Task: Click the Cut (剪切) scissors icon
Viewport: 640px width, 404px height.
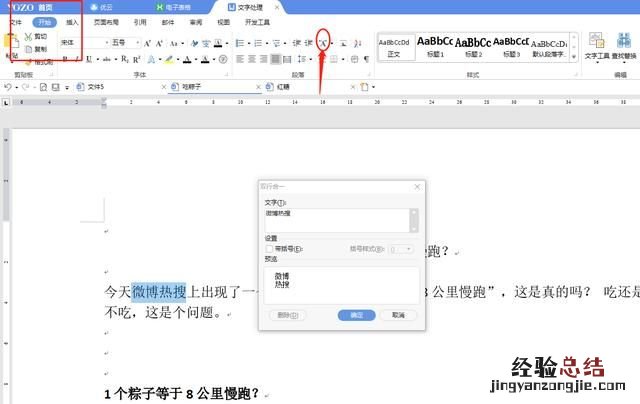Action: point(28,37)
